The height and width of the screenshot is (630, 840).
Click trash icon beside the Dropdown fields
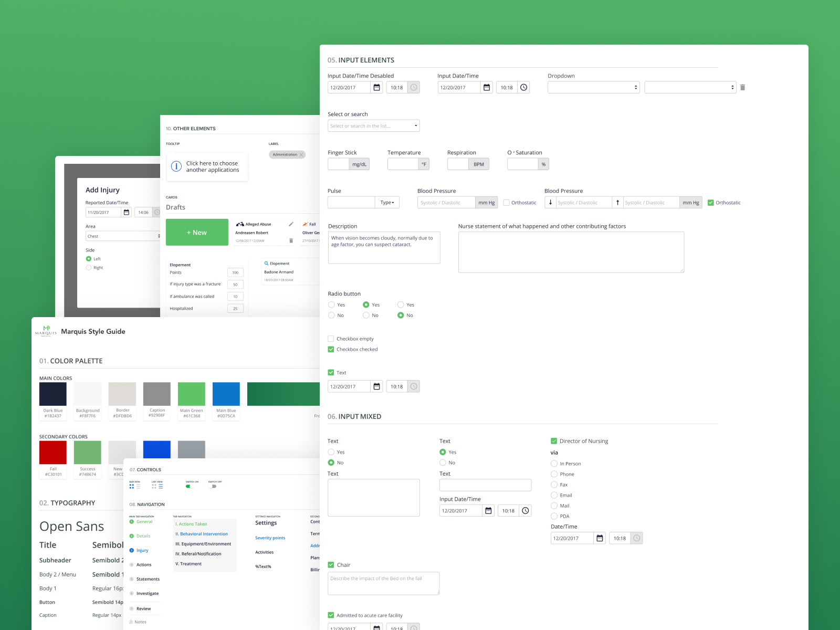[x=742, y=87]
